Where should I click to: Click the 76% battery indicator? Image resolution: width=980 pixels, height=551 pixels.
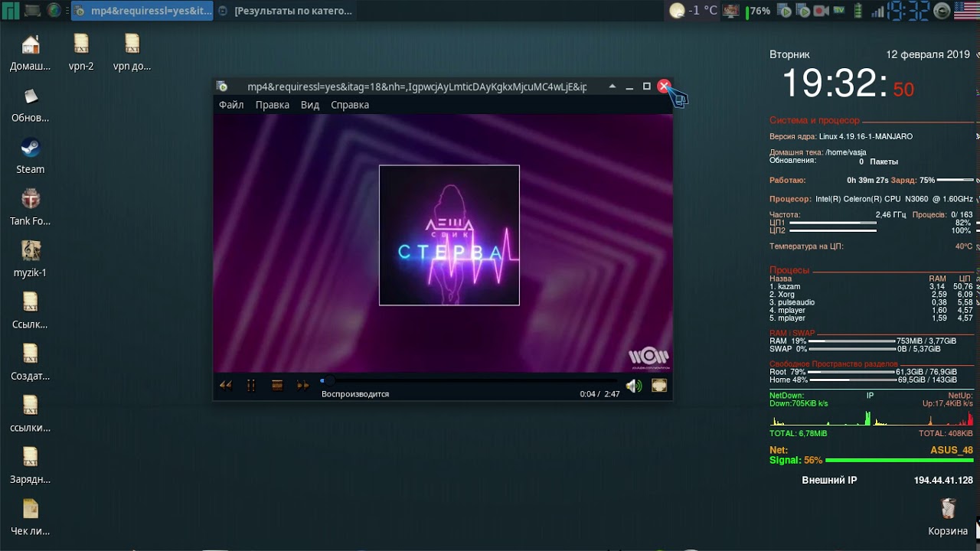[x=758, y=11]
